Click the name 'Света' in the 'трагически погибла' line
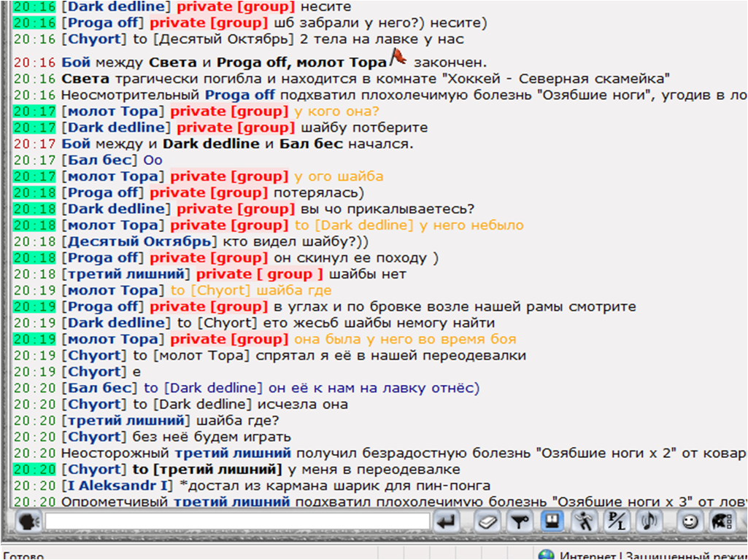This screenshot has width=748, height=560. pyautogui.click(x=85, y=79)
